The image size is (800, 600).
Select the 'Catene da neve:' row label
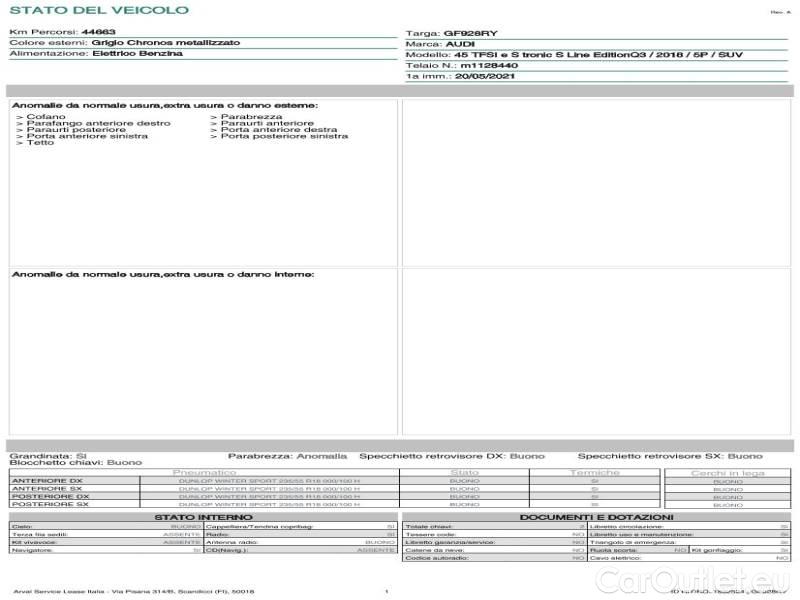(x=435, y=551)
